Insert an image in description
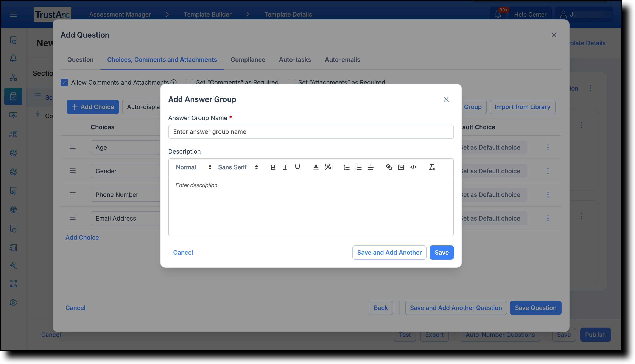Screen dimensions: 635x364 [401, 167]
